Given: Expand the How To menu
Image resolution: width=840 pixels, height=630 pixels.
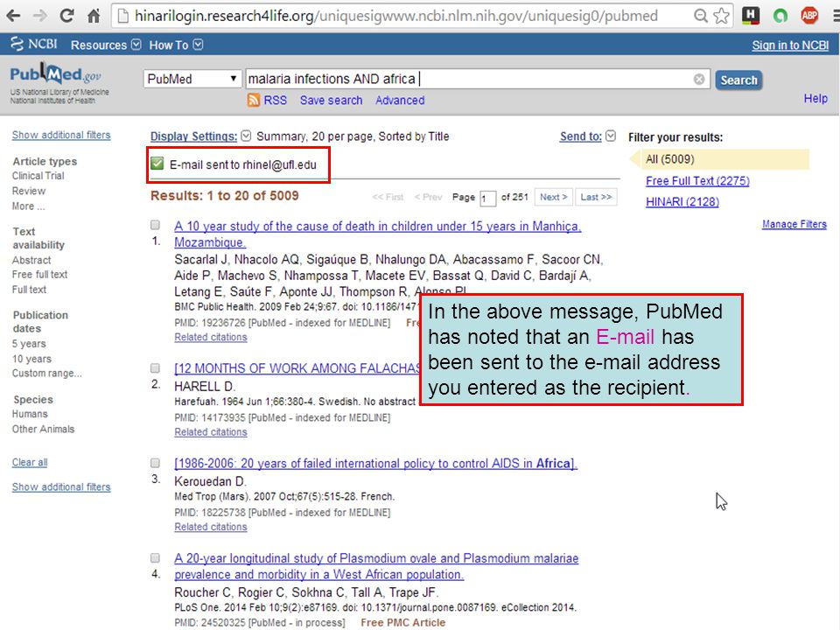Looking at the screenshot, I should 176,45.
